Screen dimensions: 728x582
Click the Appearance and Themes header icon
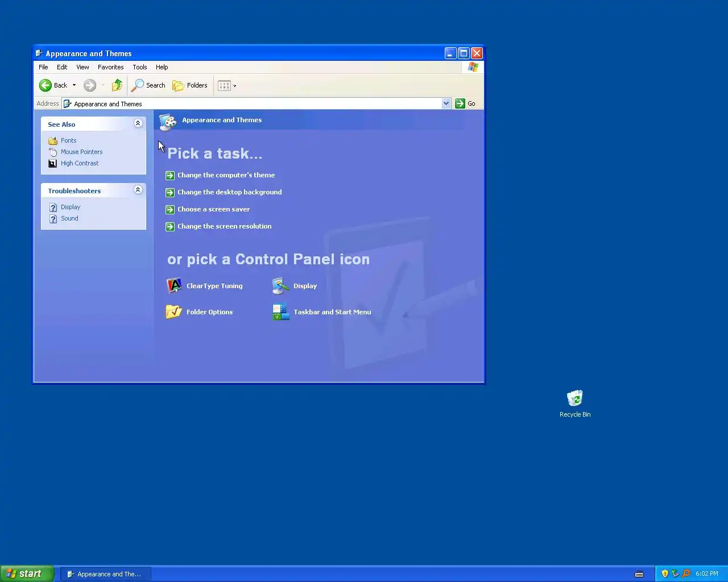pyautogui.click(x=168, y=122)
